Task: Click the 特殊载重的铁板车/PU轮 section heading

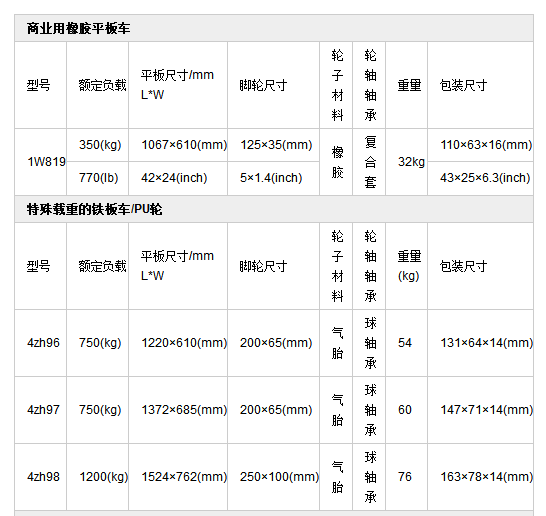Action: (94, 209)
